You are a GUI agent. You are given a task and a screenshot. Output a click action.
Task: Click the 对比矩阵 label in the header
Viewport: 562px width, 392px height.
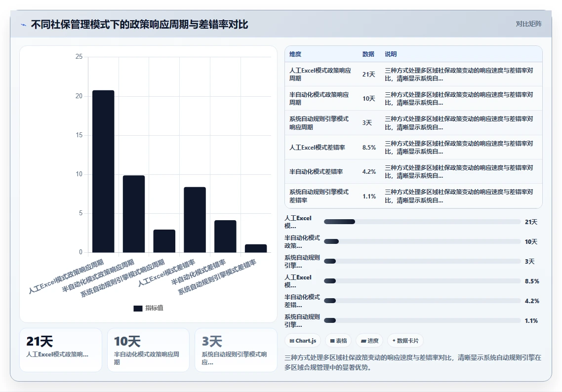pyautogui.click(x=529, y=24)
